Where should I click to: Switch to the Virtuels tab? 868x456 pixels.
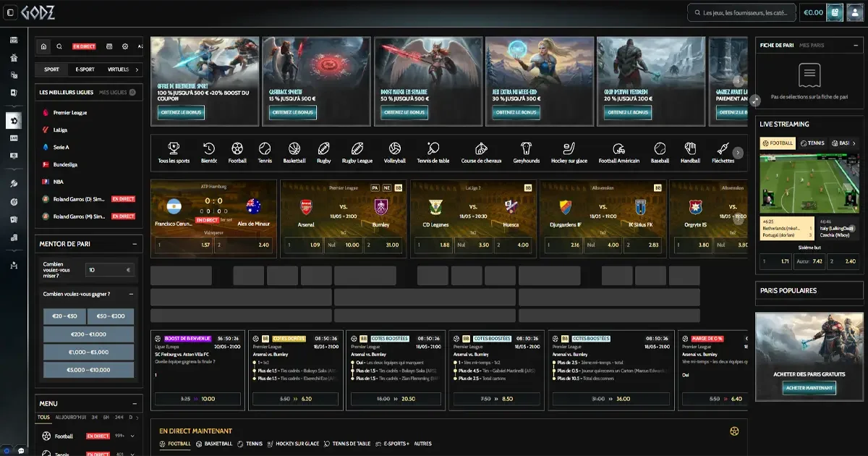pos(117,69)
